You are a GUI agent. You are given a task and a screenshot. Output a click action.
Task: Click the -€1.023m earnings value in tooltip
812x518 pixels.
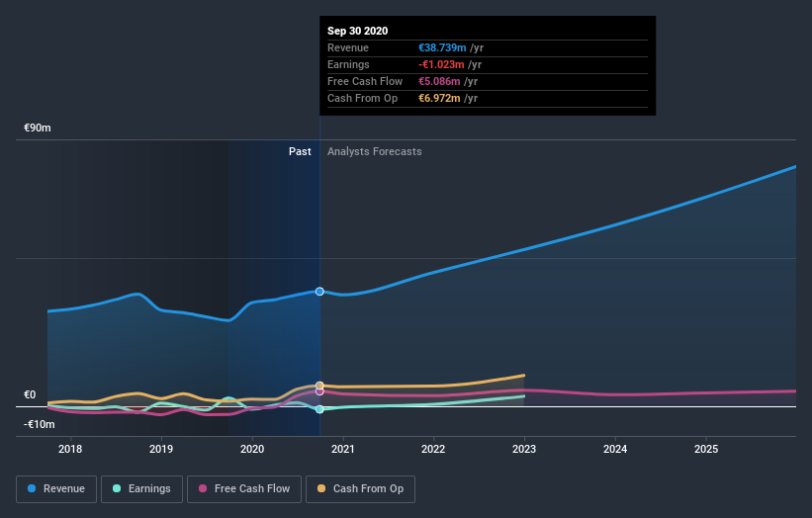pos(441,64)
